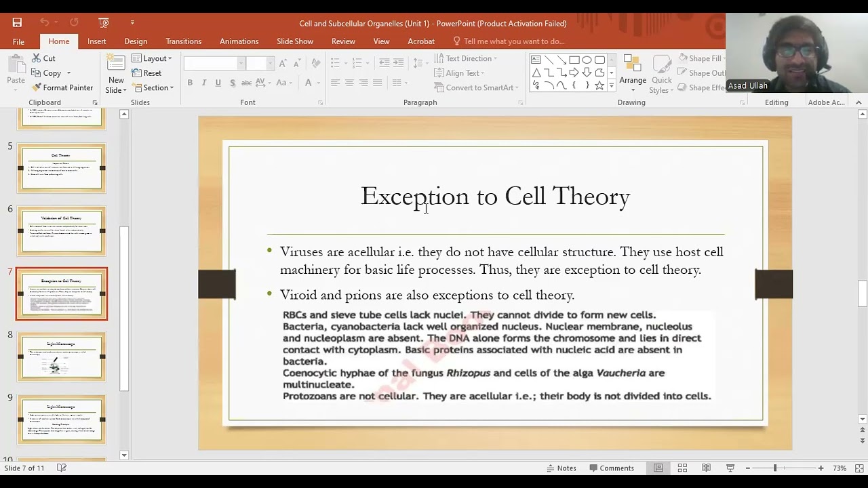This screenshot has width=868, height=488.
Task: Pick the rectangle shape in Drawing gallery
Action: [x=574, y=60]
